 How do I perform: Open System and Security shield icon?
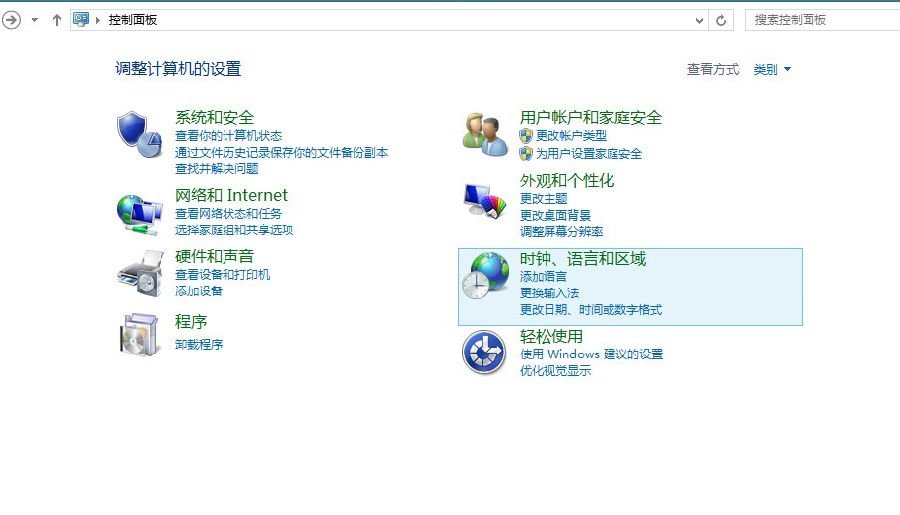[x=139, y=134]
